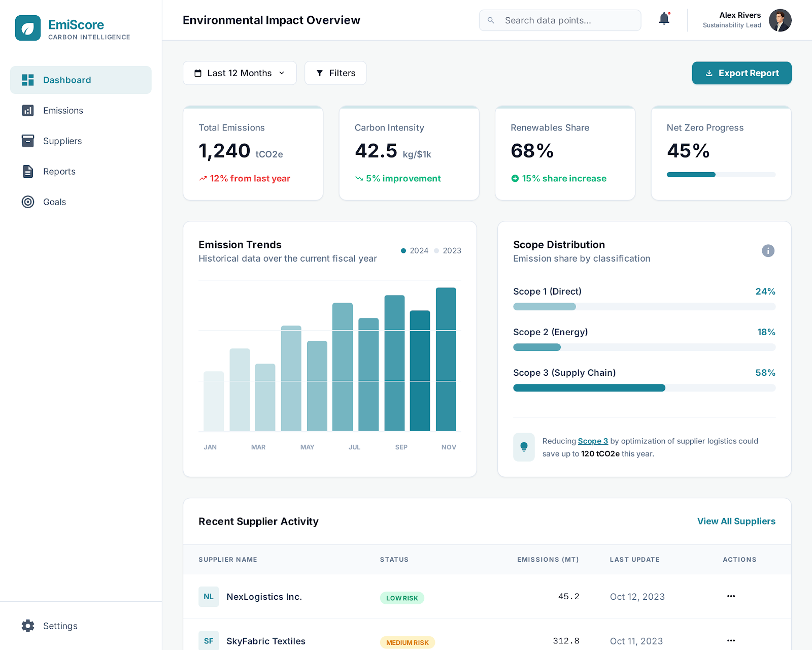Click the Export Report button
This screenshot has width=812, height=650.
click(741, 73)
